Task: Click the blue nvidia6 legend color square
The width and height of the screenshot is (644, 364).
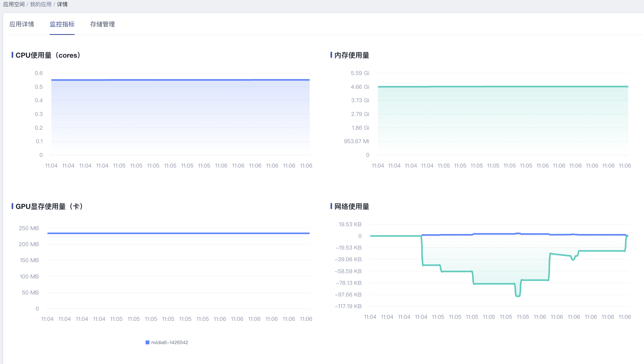Action: 147,342
